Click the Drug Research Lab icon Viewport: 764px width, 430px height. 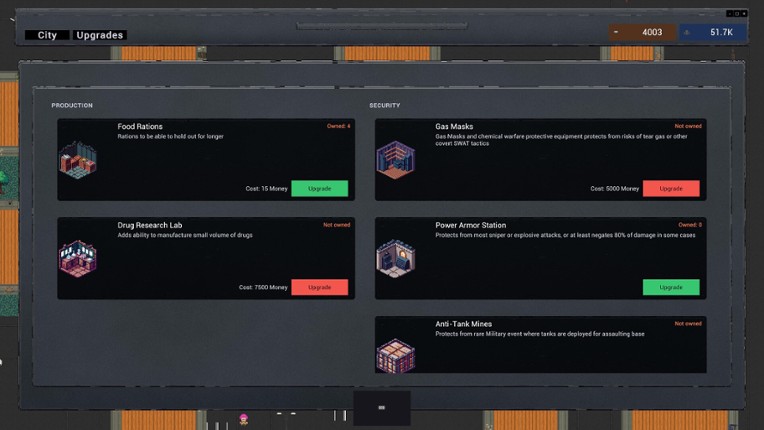(78, 258)
